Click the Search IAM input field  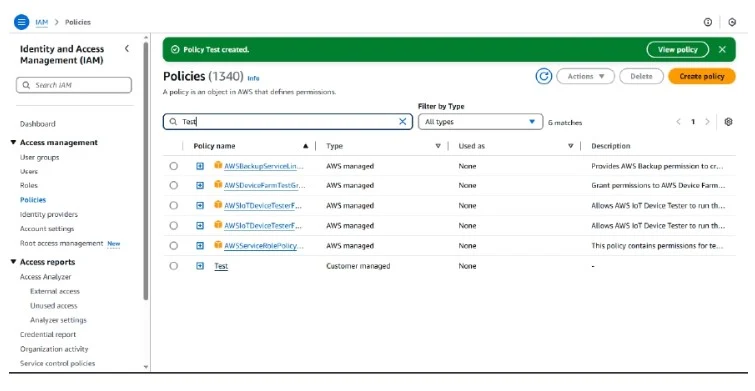click(x=74, y=85)
